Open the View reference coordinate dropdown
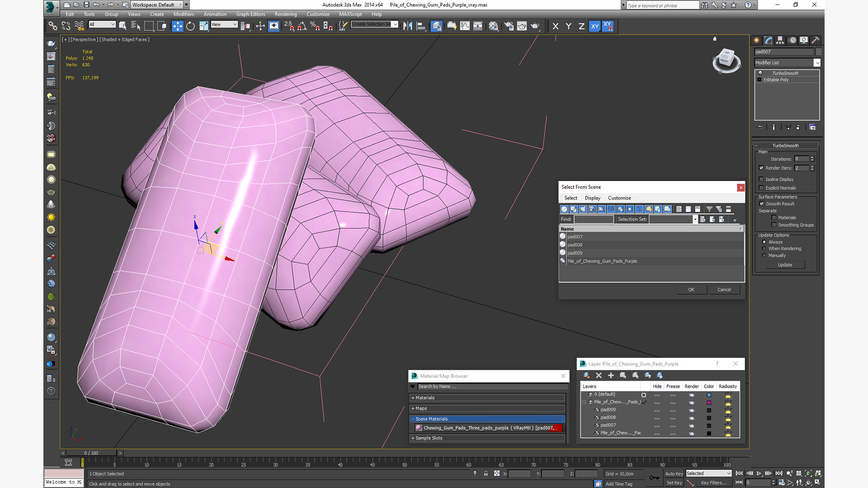Image resolution: width=868 pixels, height=488 pixels. pyautogui.click(x=224, y=24)
